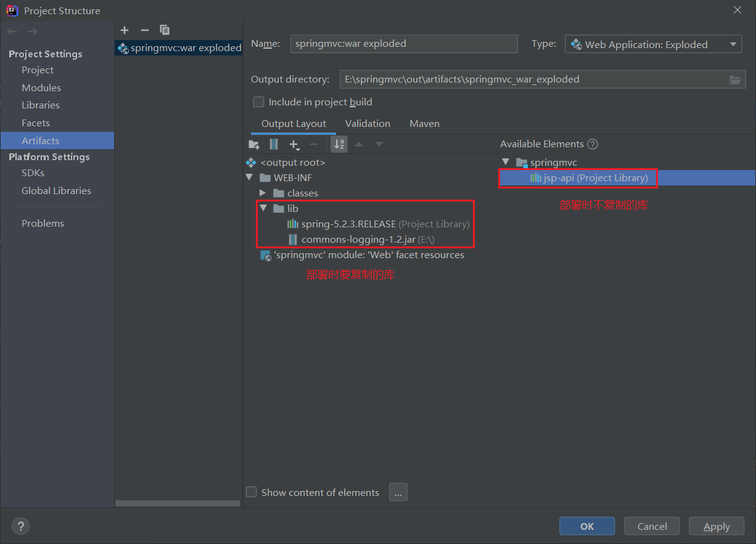Click the IntelliJ IDEA logo in title bar
756x544 pixels.
(x=12, y=10)
